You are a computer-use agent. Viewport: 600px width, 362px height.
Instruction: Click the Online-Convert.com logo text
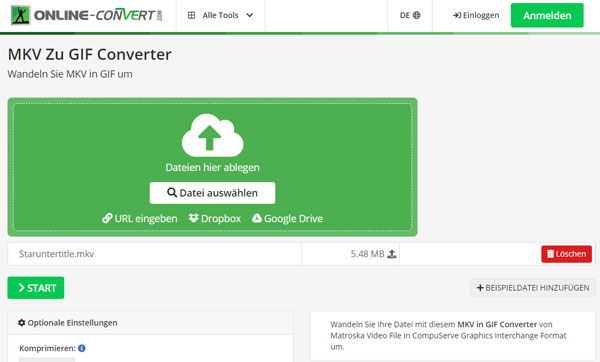point(98,15)
